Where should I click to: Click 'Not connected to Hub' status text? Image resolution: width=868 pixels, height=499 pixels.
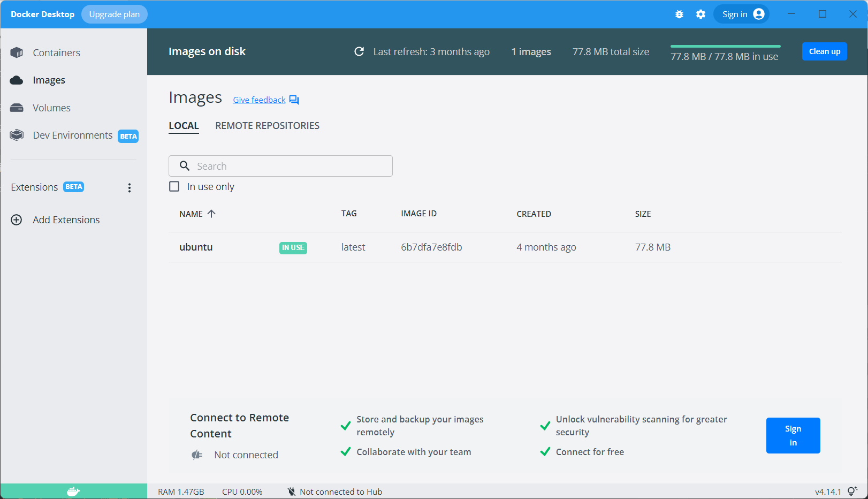click(341, 492)
